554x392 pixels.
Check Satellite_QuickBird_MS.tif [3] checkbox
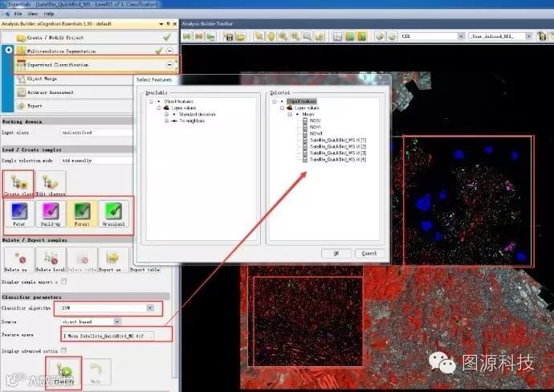tap(305, 153)
